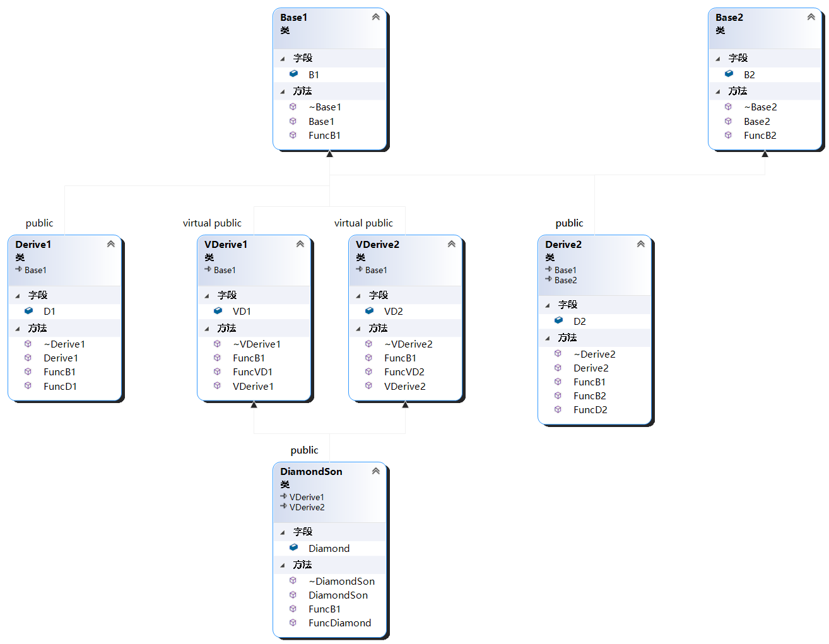Image resolution: width=829 pixels, height=644 pixels.
Task: Click the FuncB2 method icon in Base2
Action: [x=728, y=135]
